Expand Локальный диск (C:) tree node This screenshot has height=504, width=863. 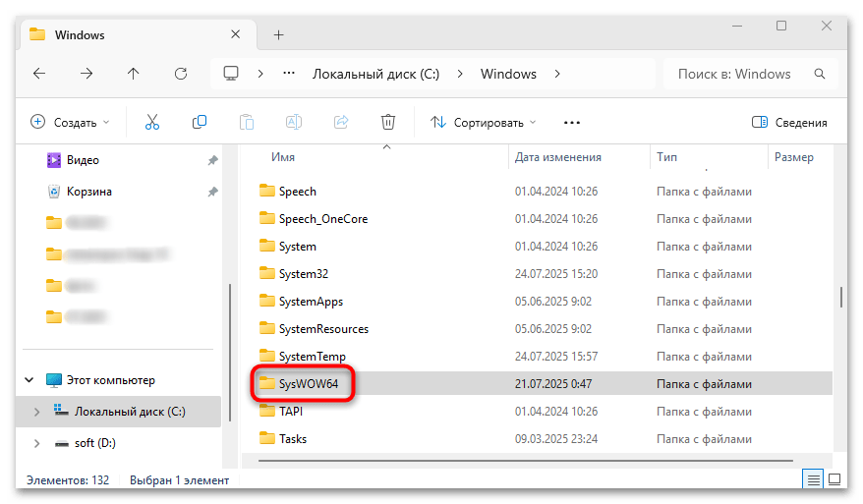click(37, 412)
